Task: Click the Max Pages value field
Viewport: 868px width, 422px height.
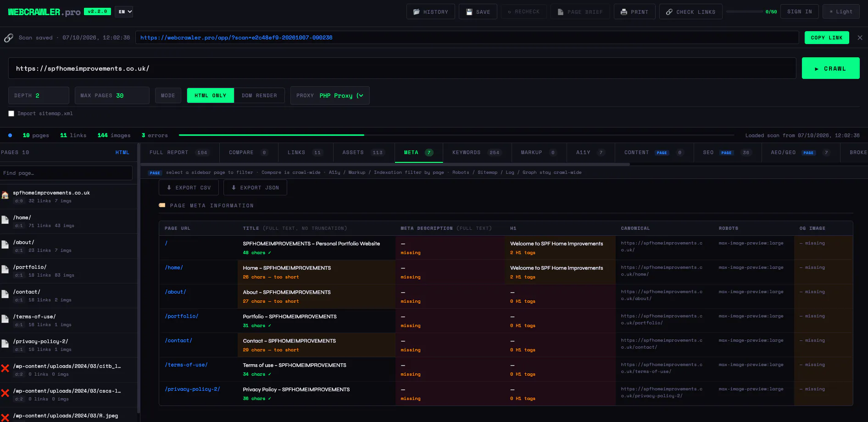Action: 112,95
